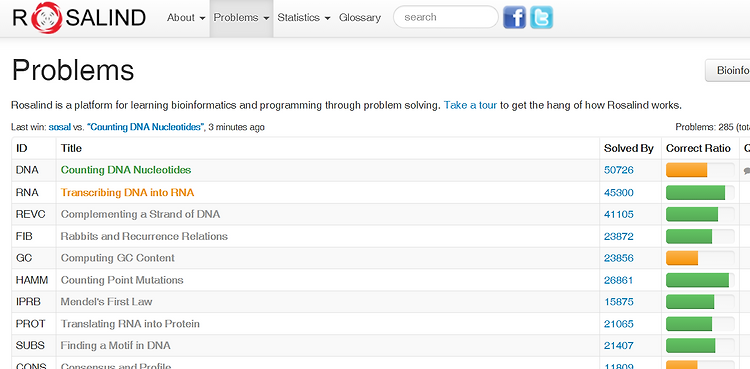
Task: Click the comment bubble icon in DNA row
Action: point(747,170)
